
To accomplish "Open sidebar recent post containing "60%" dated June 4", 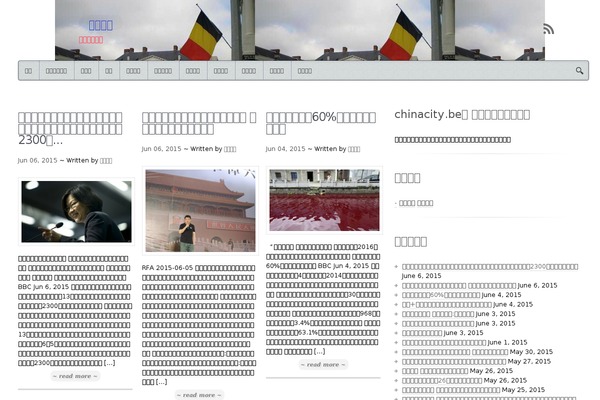I will [441, 295].
